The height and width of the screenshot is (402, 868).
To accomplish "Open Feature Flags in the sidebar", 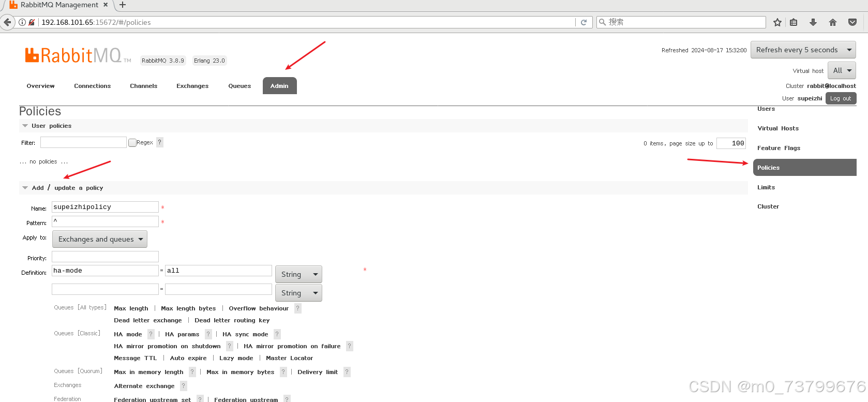I will [x=779, y=148].
